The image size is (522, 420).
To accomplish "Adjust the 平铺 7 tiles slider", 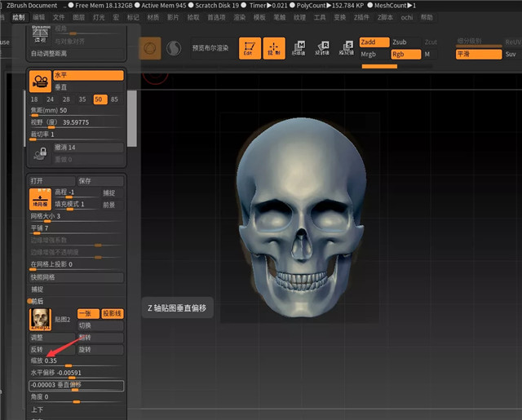I will 76,229.
